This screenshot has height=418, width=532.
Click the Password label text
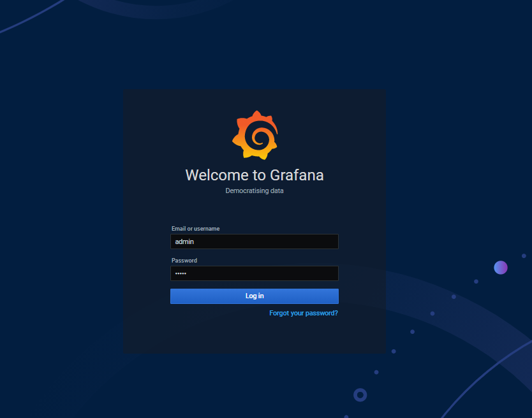[184, 261]
